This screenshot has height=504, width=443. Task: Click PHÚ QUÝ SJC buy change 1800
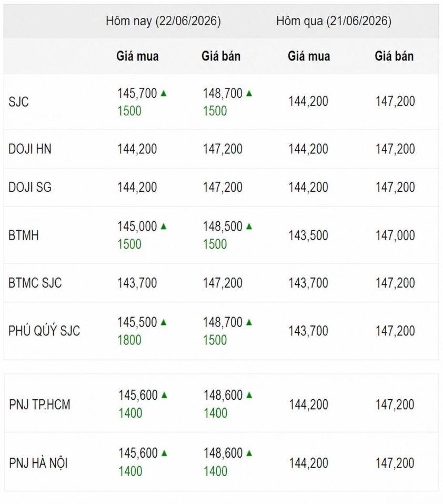point(129,340)
